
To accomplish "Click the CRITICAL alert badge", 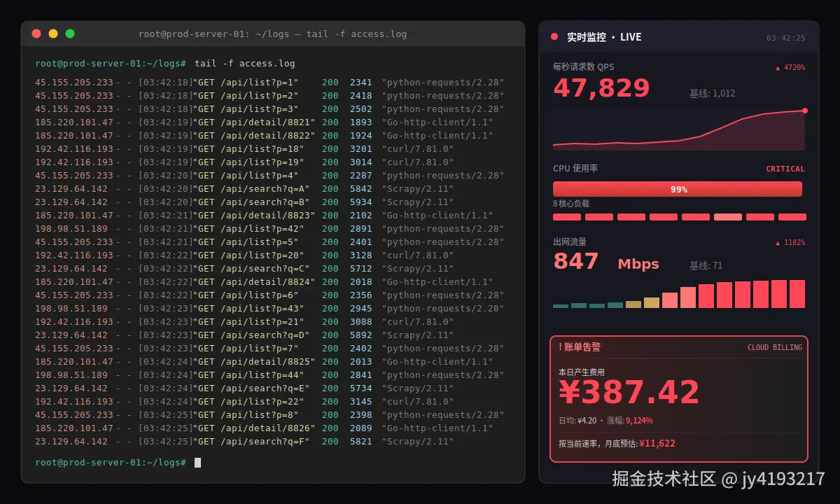I will pyautogui.click(x=785, y=168).
